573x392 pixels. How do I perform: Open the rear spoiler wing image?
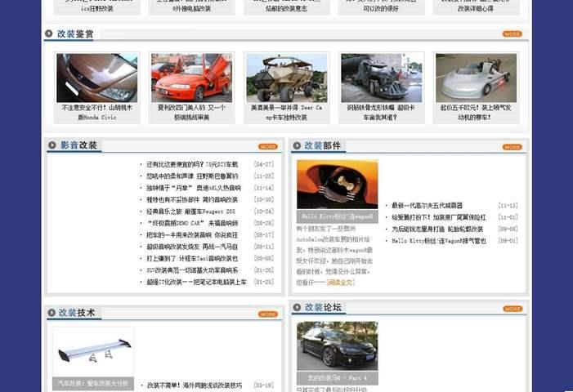[93, 352]
